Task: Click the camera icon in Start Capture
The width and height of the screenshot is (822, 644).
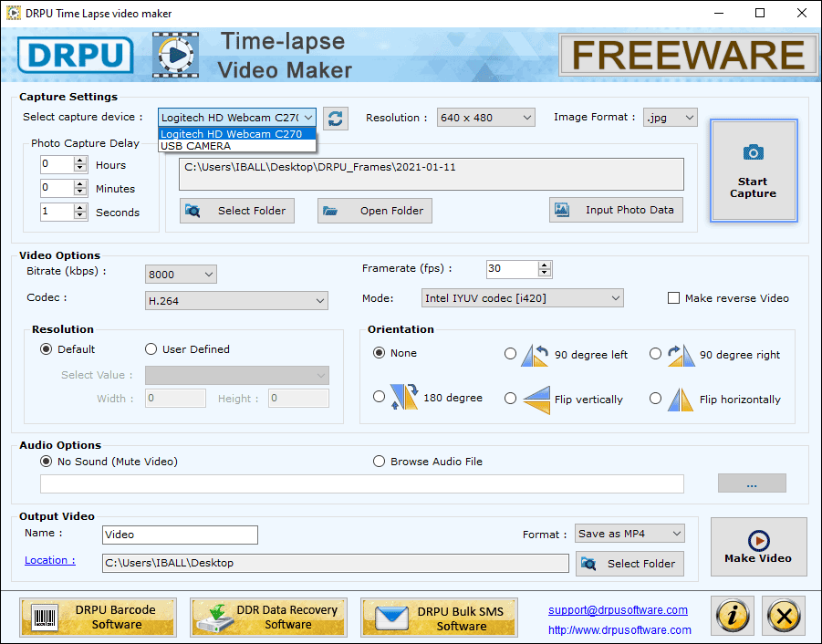Action: [x=754, y=152]
